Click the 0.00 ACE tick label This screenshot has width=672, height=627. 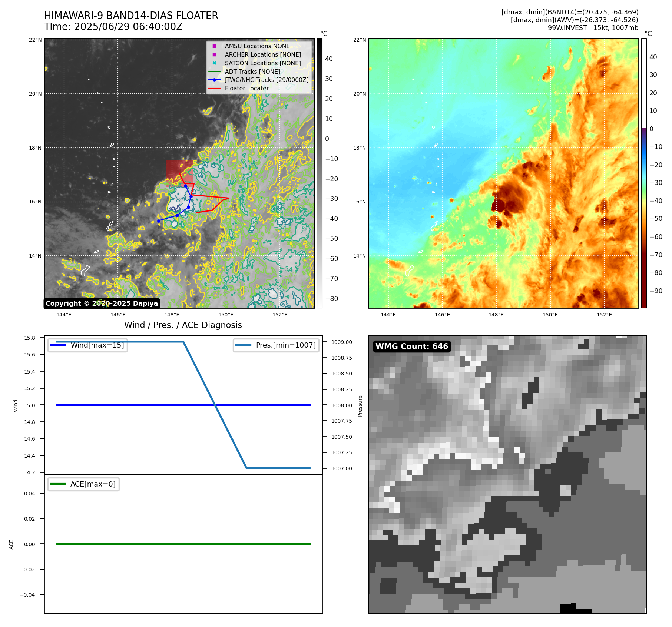[30, 544]
